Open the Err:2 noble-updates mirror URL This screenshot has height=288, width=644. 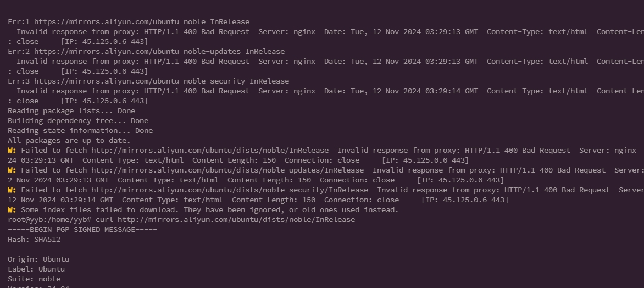[107, 51]
